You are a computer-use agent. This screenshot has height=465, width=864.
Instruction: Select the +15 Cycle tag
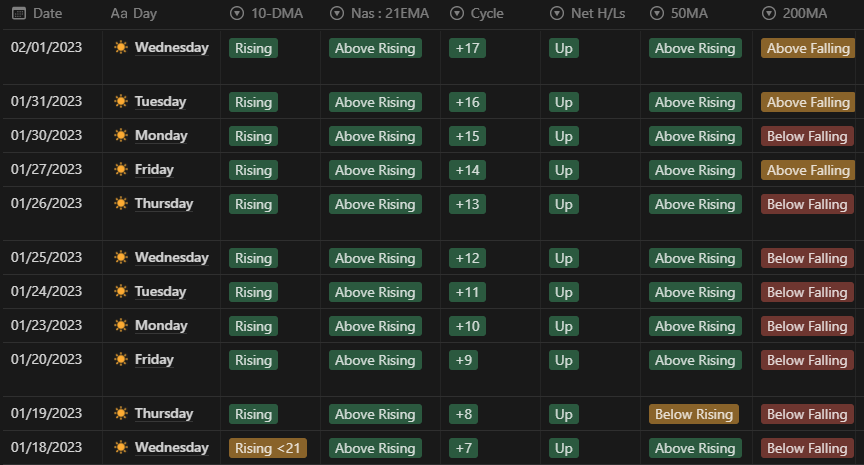pyautogui.click(x=467, y=137)
